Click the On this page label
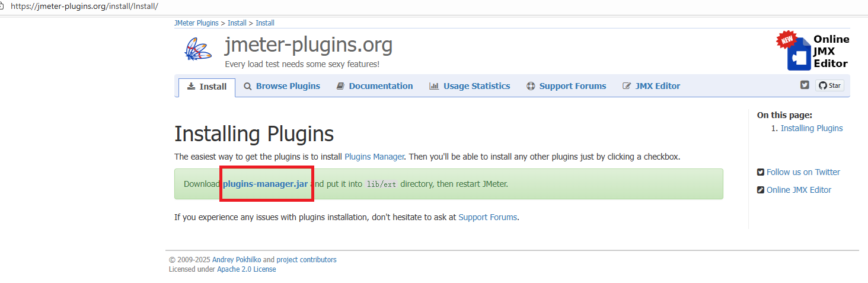This screenshot has width=868, height=283. click(x=784, y=115)
